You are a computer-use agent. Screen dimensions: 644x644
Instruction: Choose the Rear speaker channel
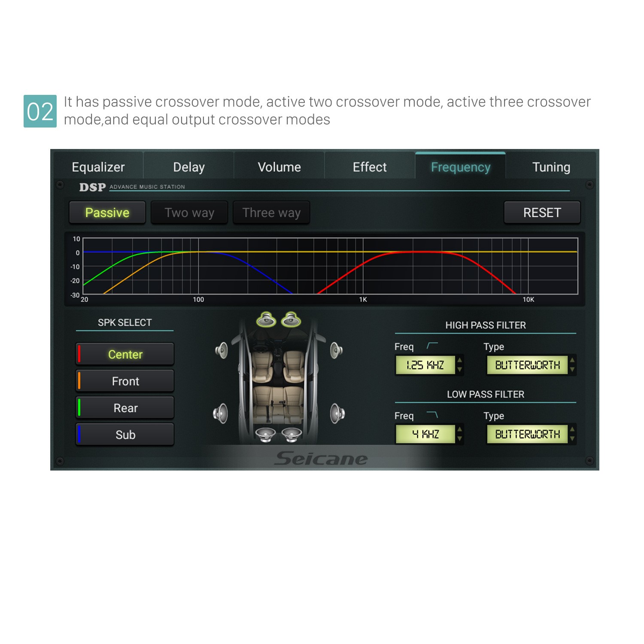coord(125,407)
